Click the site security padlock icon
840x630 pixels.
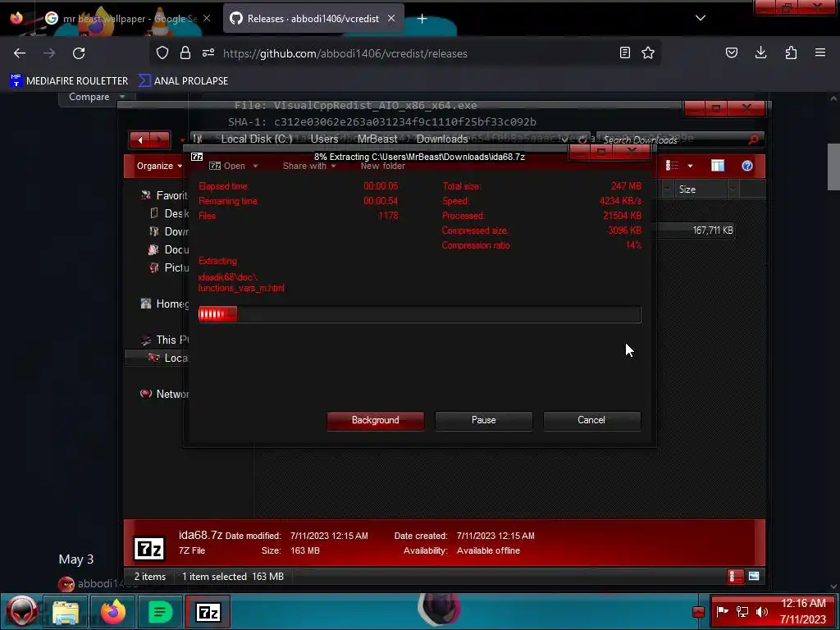[x=185, y=52]
